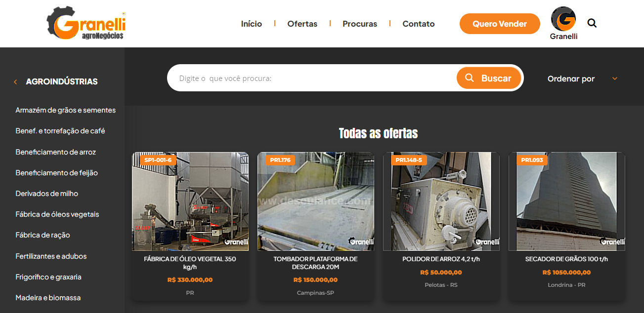Screen dimensions: 644x313
Task: Focus the 'Digite o que você procura' search field
Action: (312, 78)
